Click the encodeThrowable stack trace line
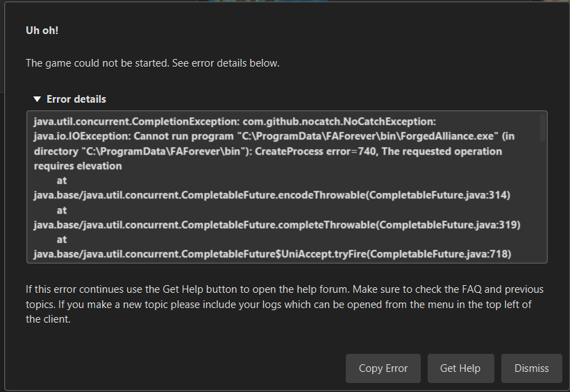This screenshot has height=392, width=570. 272,195
